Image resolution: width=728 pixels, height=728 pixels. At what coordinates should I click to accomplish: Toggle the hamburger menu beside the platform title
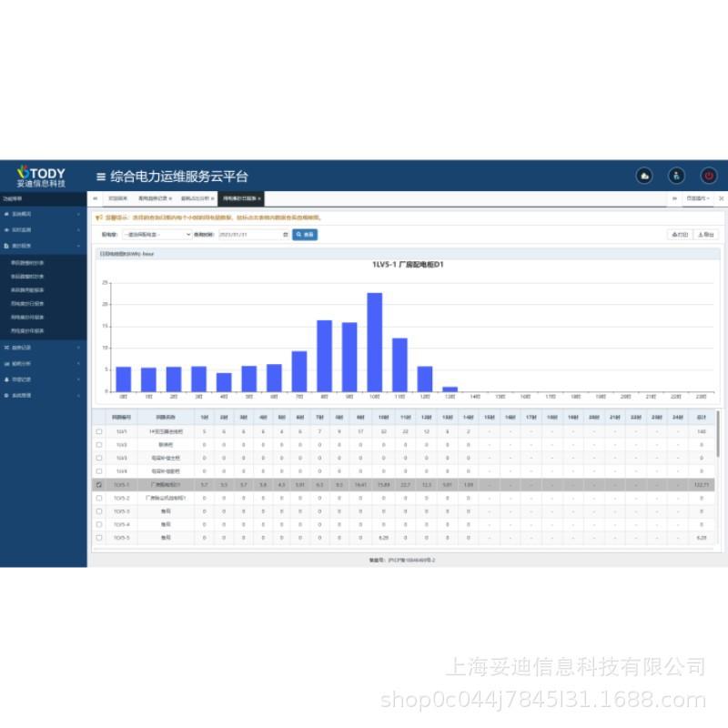pos(101,177)
